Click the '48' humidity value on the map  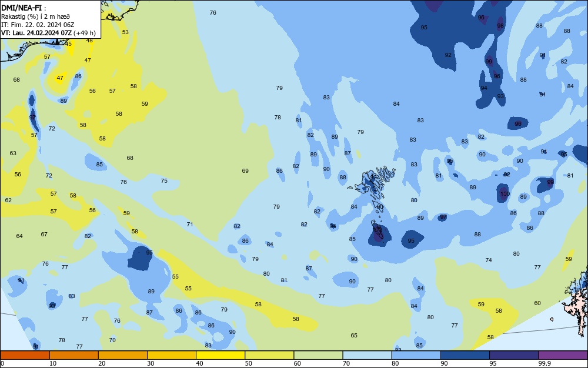click(89, 41)
